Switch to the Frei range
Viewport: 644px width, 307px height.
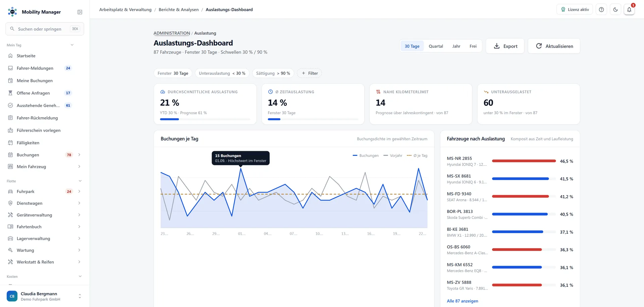[473, 46]
